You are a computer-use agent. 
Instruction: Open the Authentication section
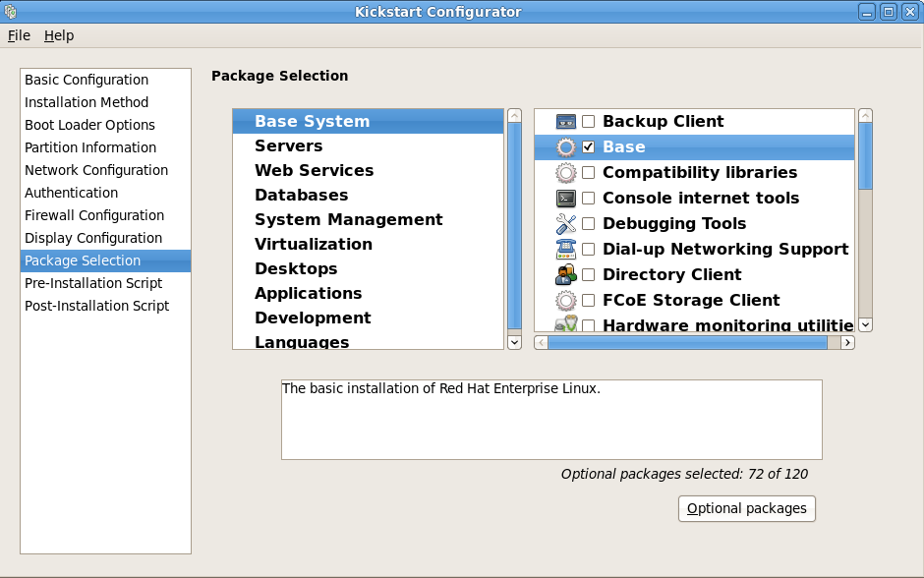click(x=105, y=193)
